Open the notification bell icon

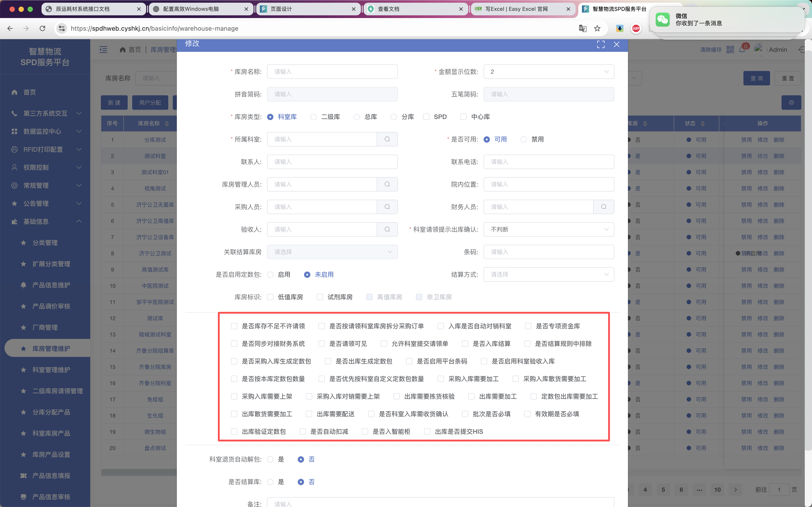click(x=742, y=50)
